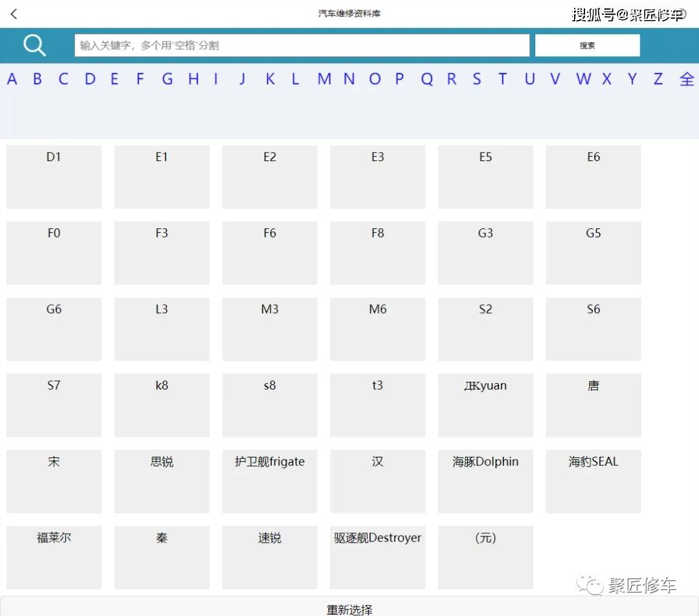Select the E3 model
The height and width of the screenshot is (616, 699).
[x=377, y=177]
